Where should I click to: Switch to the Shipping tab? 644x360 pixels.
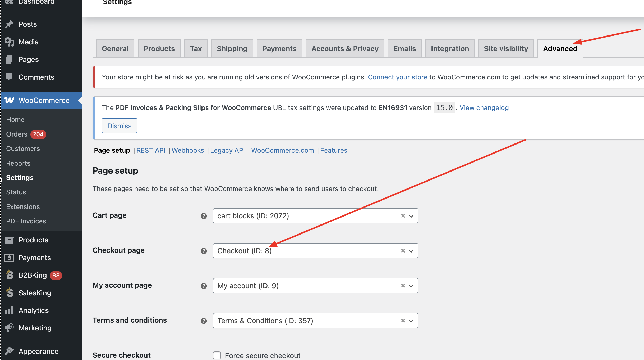232,49
